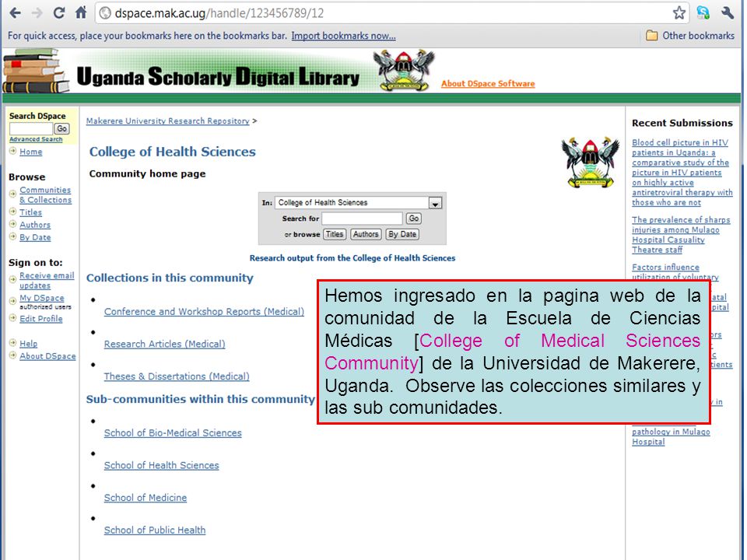Click bullet icon beside Receive email updates
The image size is (747, 560).
(13, 279)
